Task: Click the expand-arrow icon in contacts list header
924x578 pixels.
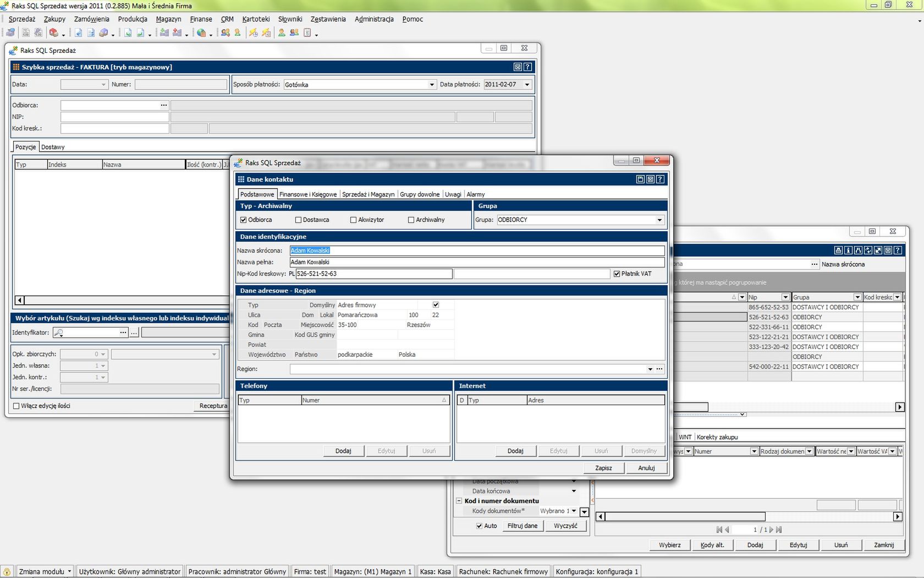Action: (x=878, y=250)
